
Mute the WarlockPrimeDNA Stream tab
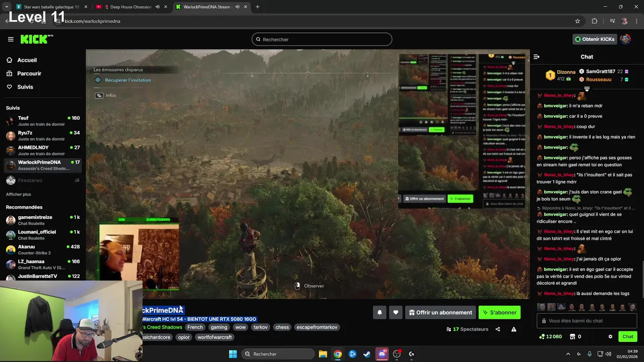click(x=237, y=7)
